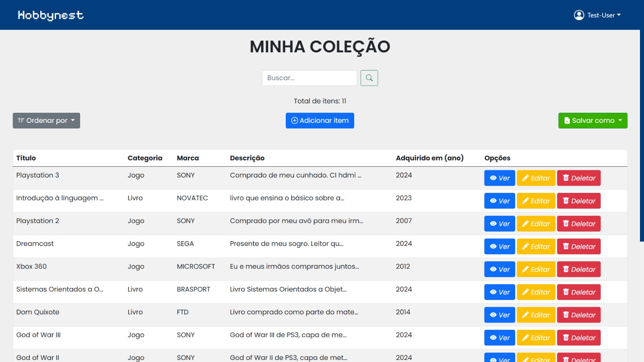Image resolution: width=644 pixels, height=362 pixels.
Task: Edit the Sistemas Orientados item
Action: (x=536, y=292)
